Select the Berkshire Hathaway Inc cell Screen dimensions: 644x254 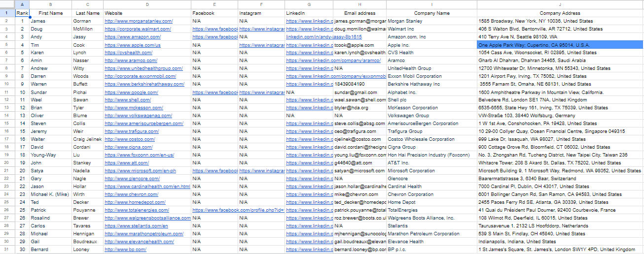(432, 84)
